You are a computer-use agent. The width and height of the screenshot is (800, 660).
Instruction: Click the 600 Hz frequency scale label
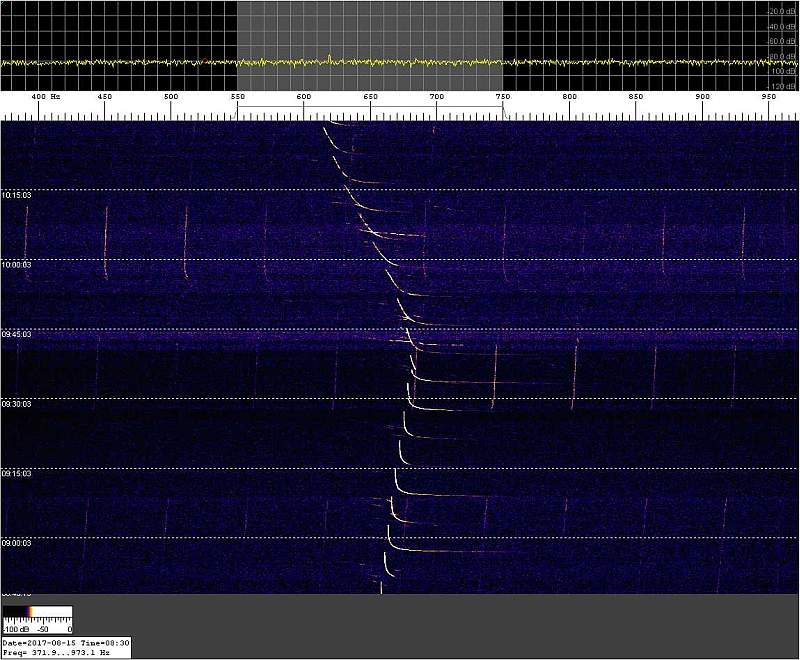click(304, 97)
